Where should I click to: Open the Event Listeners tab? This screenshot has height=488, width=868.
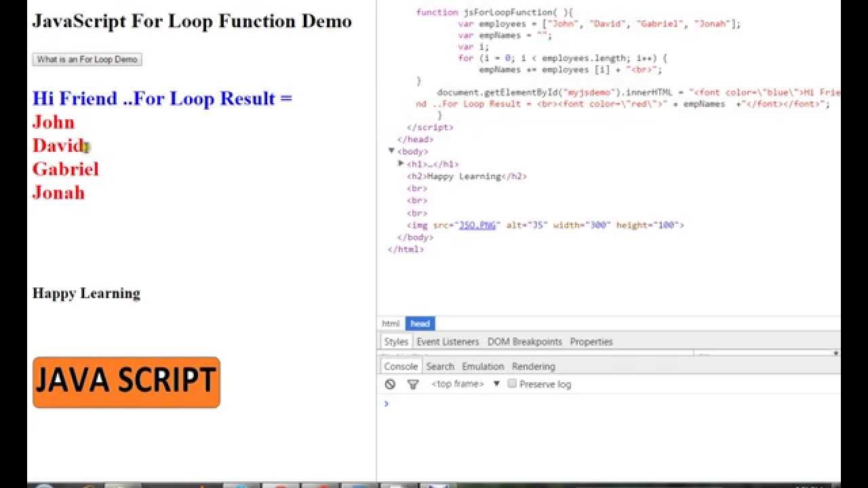click(x=448, y=342)
